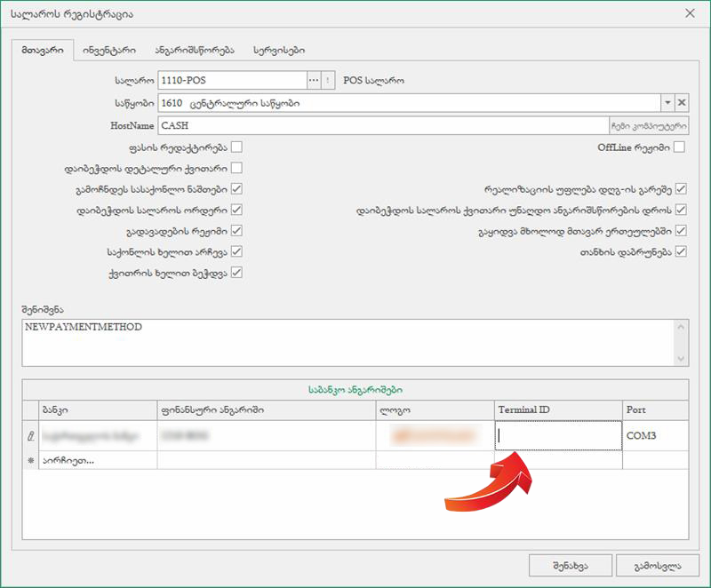Click the Terminal ID column header
711x588 pixels.
(x=559, y=410)
